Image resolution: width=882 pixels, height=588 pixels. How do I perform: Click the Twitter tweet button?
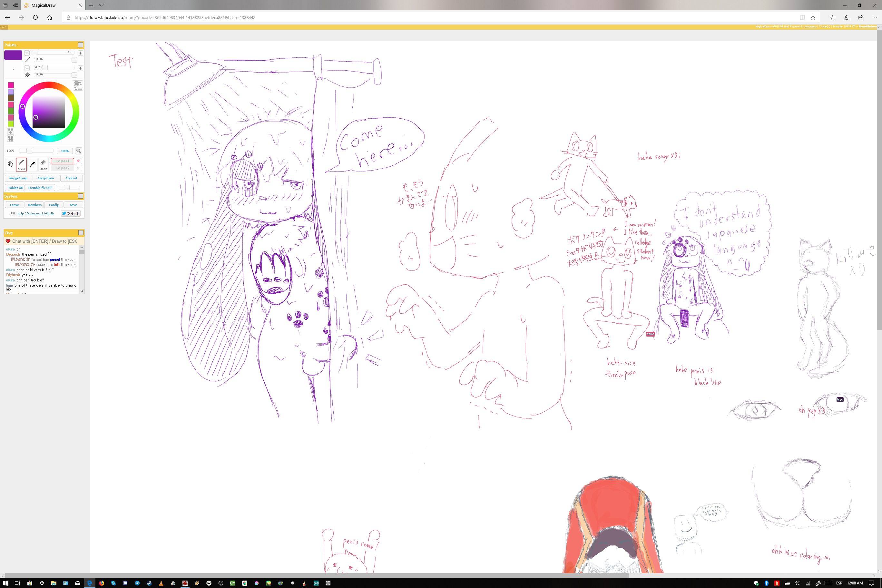pyautogui.click(x=71, y=213)
